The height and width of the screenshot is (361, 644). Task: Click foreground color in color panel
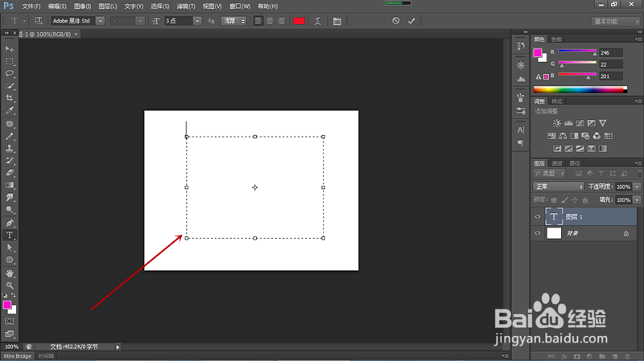click(x=537, y=52)
